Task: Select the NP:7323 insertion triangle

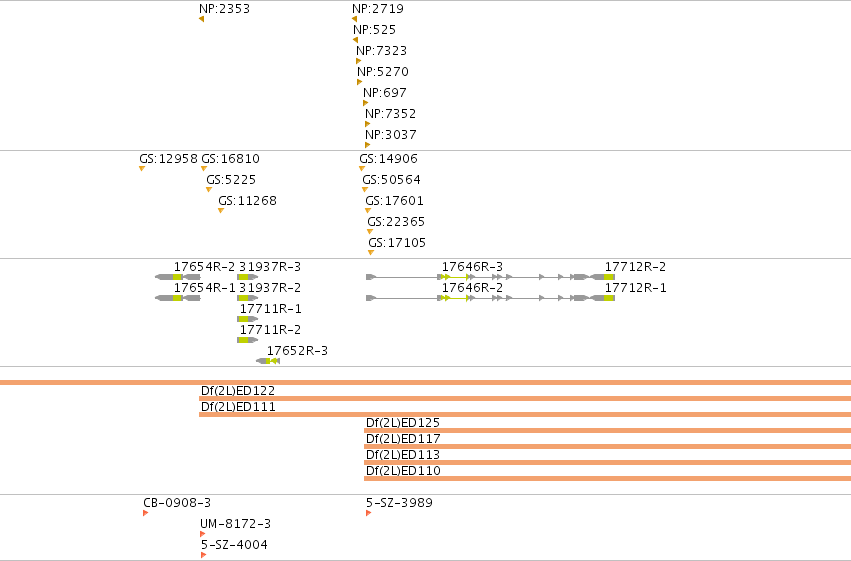Action: point(358,61)
